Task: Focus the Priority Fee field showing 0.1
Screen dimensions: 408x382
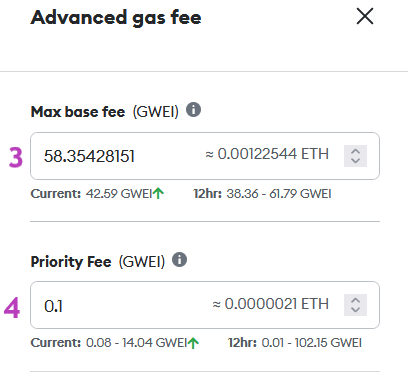Action: click(205, 305)
